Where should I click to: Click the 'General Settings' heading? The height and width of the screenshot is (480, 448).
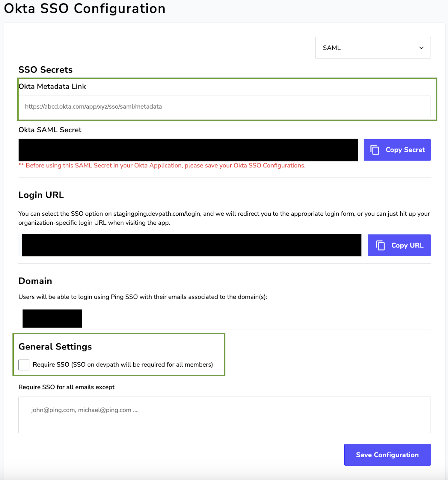tap(55, 347)
